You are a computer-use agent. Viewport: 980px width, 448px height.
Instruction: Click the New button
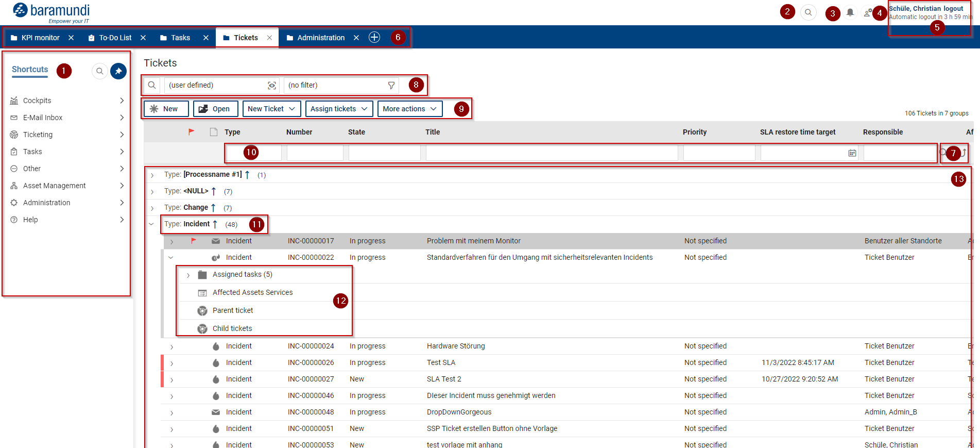(x=166, y=109)
